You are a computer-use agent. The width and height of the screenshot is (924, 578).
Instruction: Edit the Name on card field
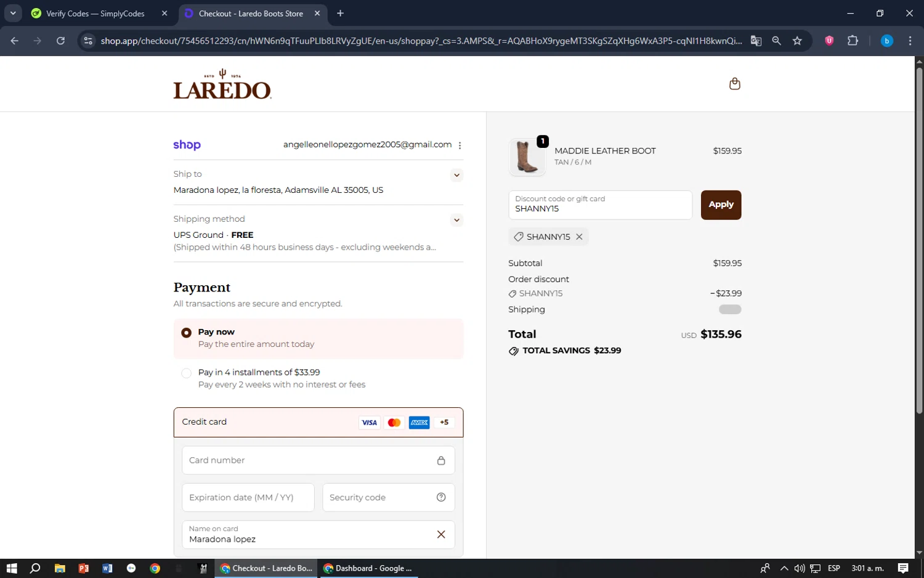coord(318,534)
